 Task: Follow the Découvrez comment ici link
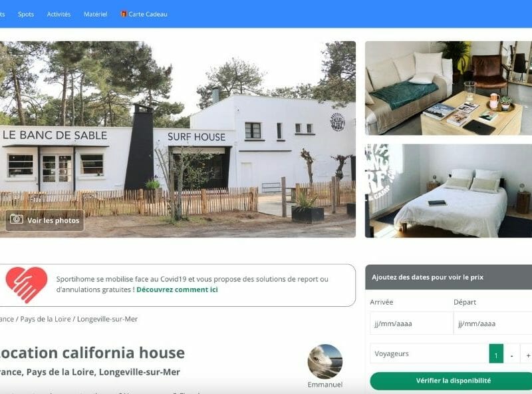tap(177, 290)
